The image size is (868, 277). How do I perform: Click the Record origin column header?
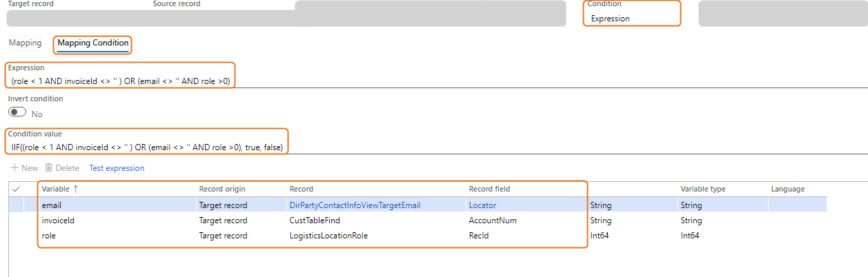(222, 189)
